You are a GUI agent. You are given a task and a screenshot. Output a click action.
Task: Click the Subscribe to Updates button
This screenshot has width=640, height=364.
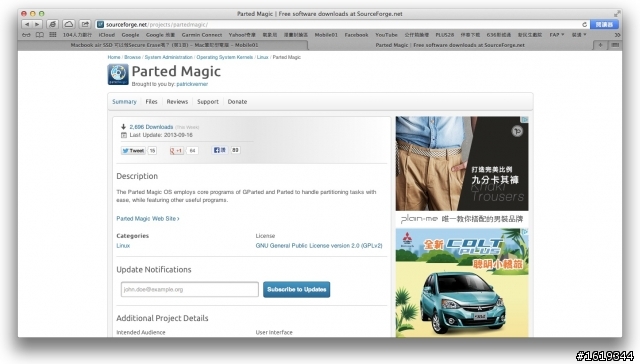tap(296, 289)
